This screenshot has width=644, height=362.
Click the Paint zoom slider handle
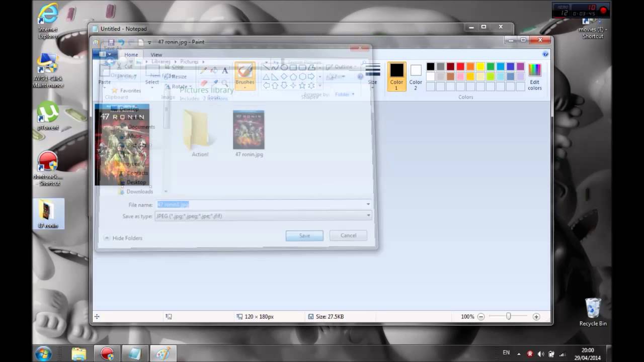click(509, 316)
